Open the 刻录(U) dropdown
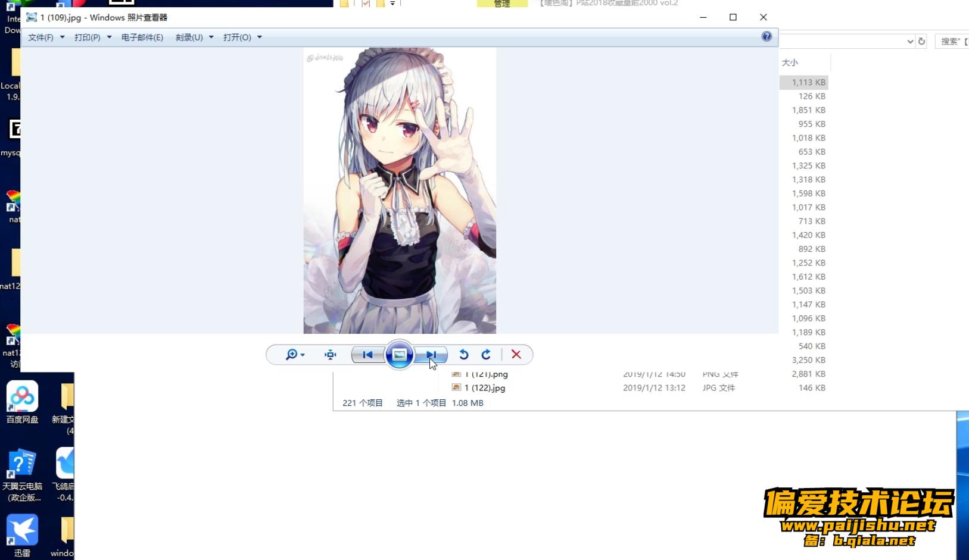The height and width of the screenshot is (560, 969). [x=194, y=37]
